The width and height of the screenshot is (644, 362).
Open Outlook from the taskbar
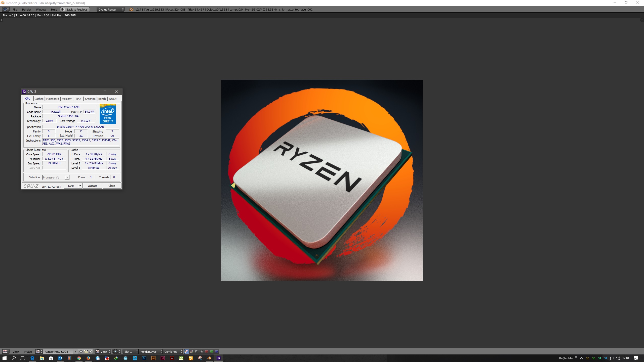pyautogui.click(x=60, y=358)
